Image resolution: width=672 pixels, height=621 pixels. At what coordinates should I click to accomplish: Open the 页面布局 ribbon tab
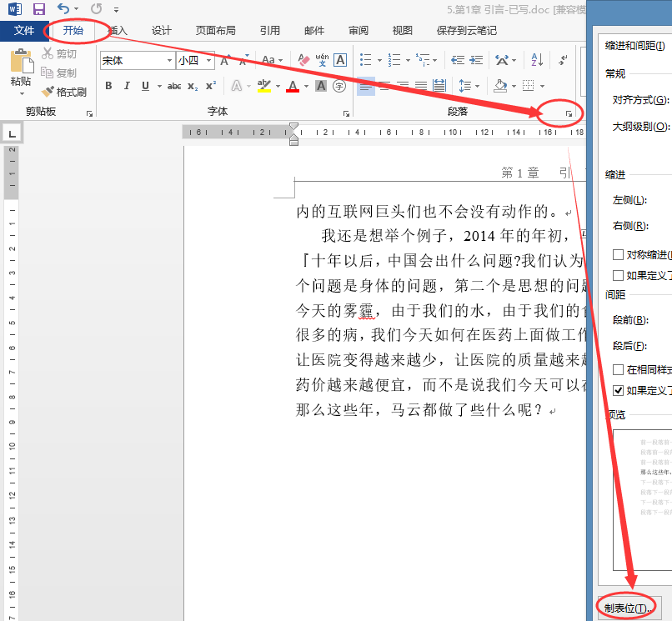216,31
